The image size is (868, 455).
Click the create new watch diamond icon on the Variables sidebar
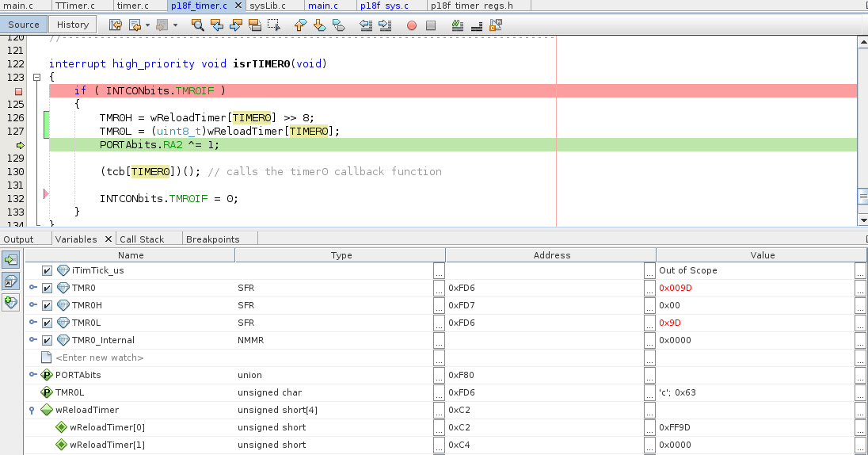pos(10,303)
